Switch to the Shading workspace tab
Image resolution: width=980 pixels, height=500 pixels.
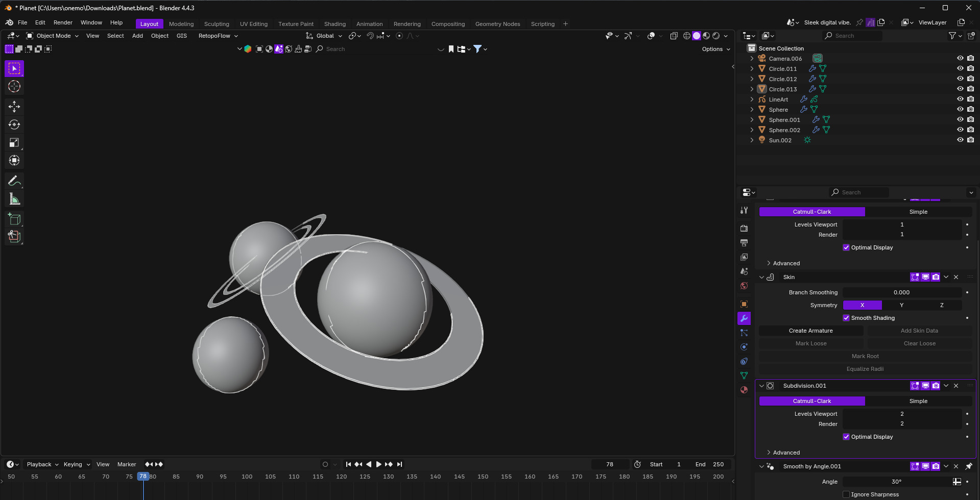[335, 24]
